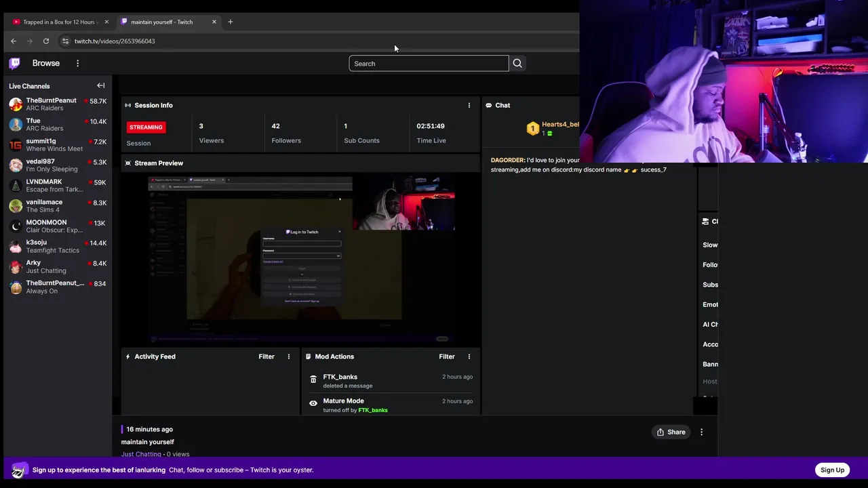Open Activity Feed options menu
The image size is (868, 488).
[288, 357]
